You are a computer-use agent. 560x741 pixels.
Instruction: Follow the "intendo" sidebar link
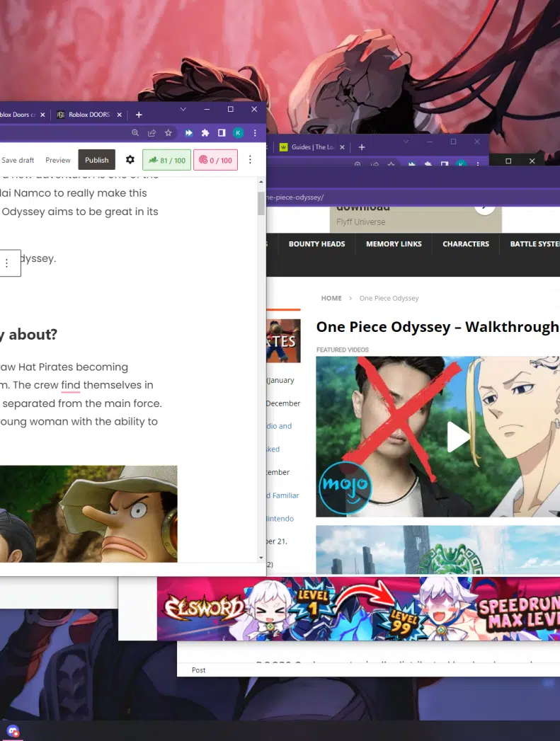coord(280,518)
